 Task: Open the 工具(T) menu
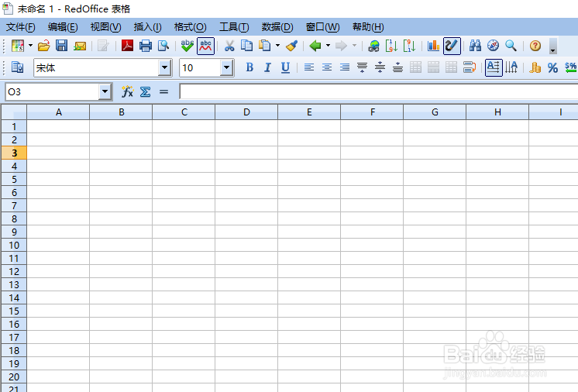234,27
